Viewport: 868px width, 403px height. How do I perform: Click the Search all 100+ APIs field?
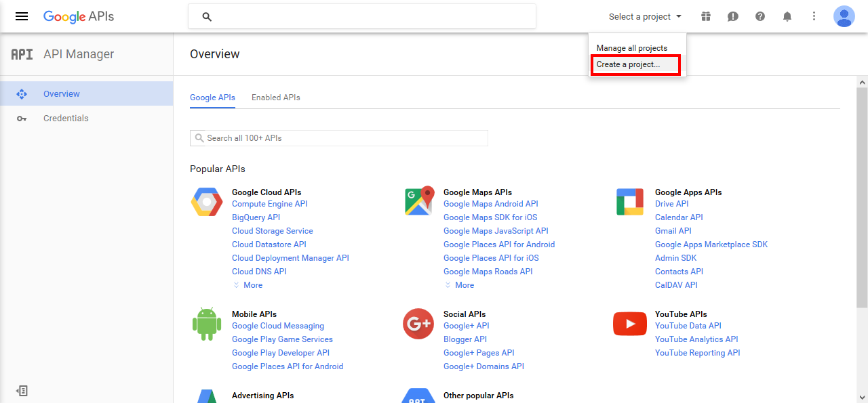[x=338, y=137]
